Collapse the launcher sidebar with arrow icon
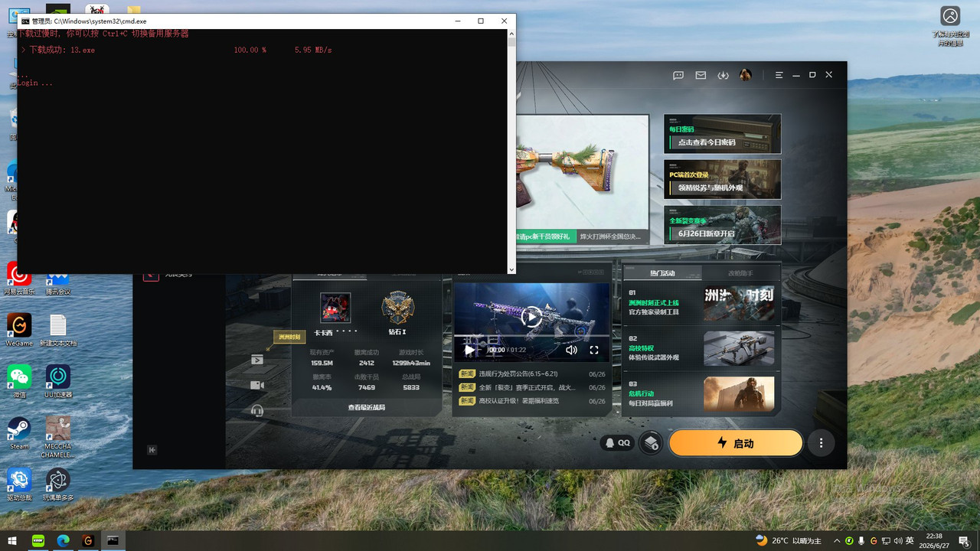The width and height of the screenshot is (980, 551). click(x=152, y=450)
